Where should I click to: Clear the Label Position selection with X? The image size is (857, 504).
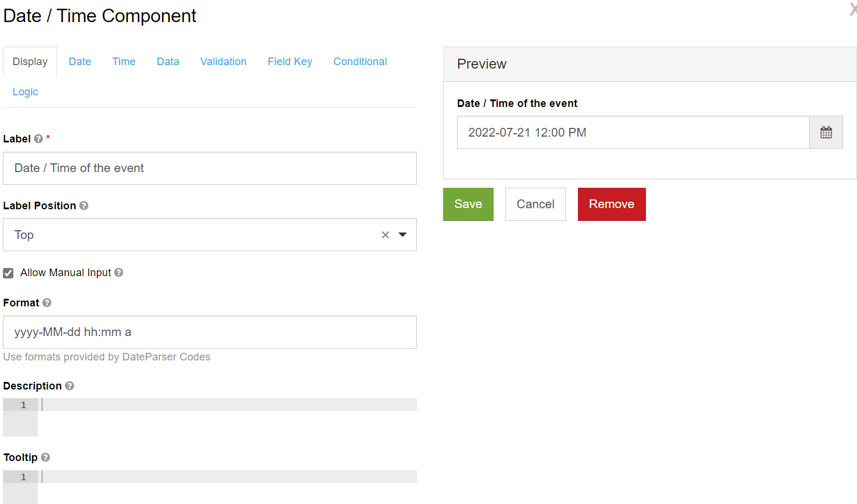385,235
